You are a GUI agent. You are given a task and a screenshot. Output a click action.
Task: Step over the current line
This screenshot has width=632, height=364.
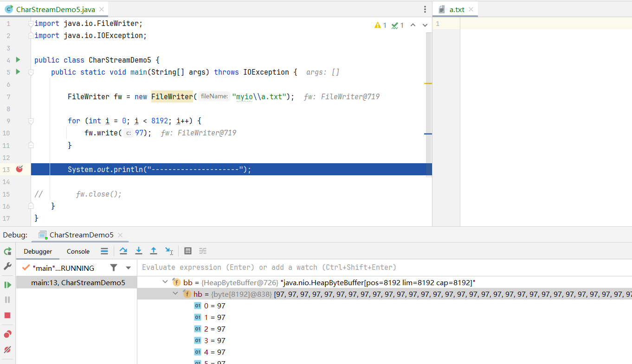(123, 251)
